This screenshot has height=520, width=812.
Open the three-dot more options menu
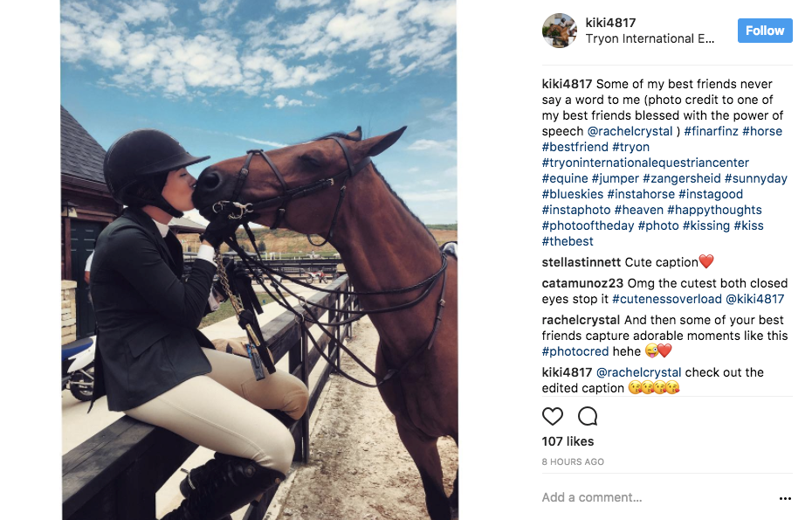coord(785,498)
